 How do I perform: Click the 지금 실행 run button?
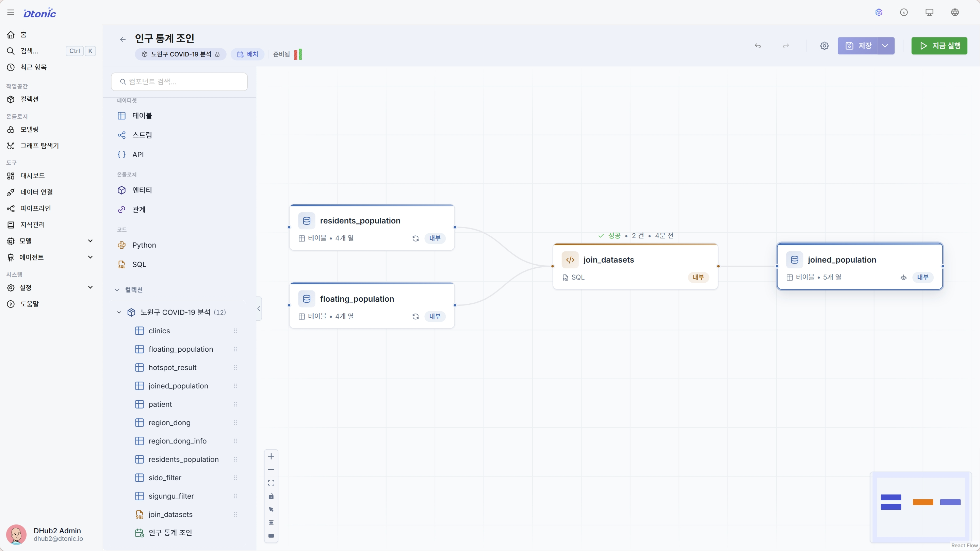[939, 46]
